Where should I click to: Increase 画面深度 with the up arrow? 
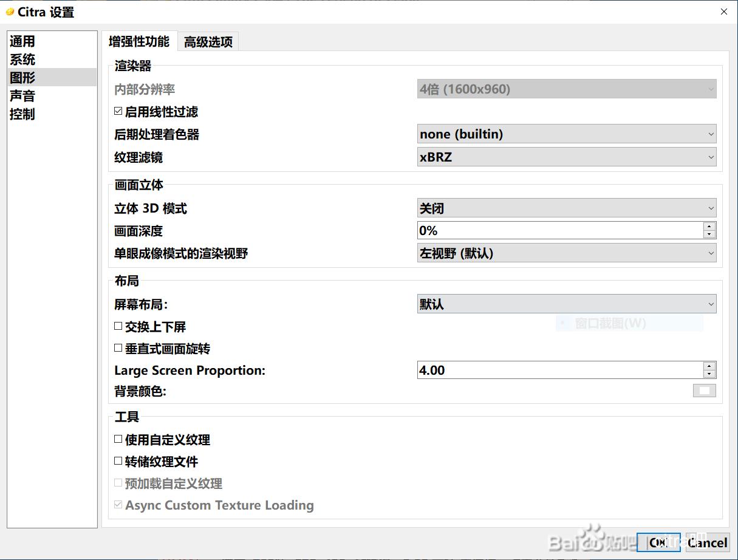pyautogui.click(x=709, y=227)
